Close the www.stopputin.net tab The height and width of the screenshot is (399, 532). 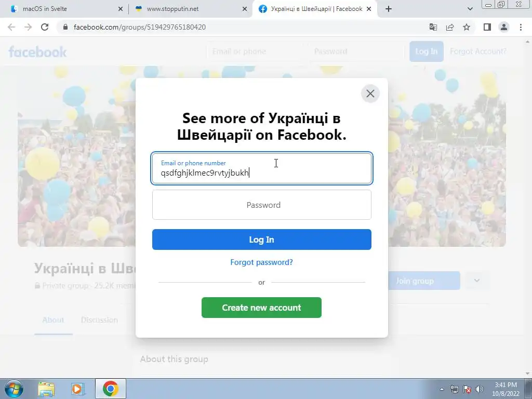pos(244,9)
